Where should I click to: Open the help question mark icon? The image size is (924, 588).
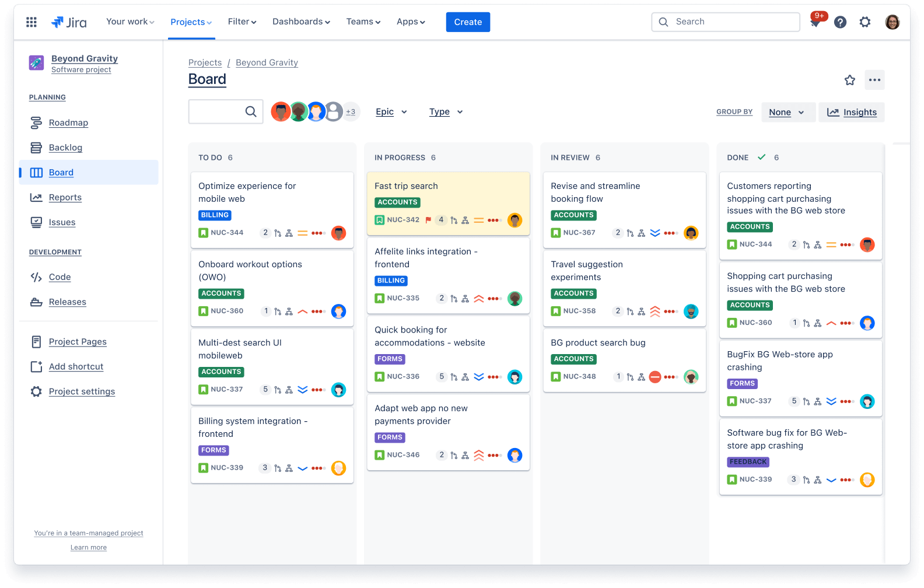(x=840, y=22)
